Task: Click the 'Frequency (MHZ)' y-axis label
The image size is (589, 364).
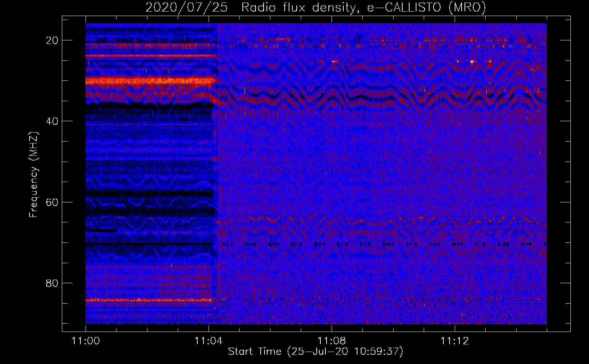Action: point(33,175)
